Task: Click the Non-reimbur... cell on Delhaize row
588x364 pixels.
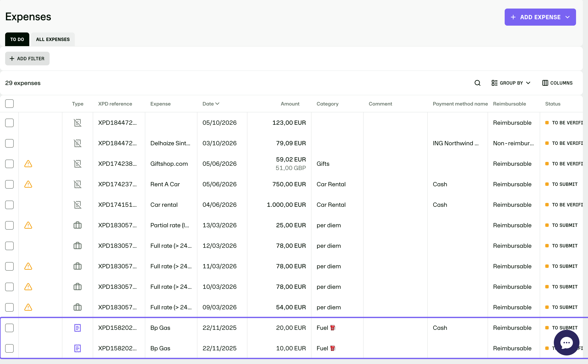Action: [x=513, y=143]
